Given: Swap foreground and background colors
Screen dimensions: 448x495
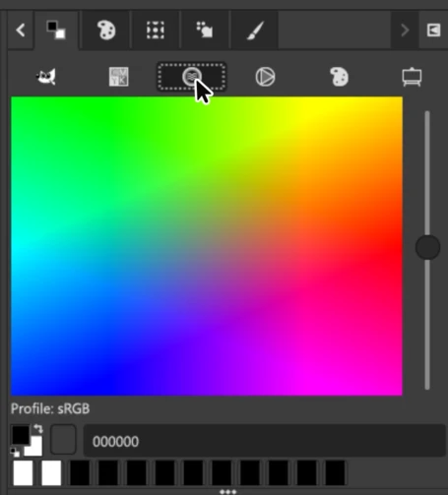Looking at the screenshot, I should point(38,429).
